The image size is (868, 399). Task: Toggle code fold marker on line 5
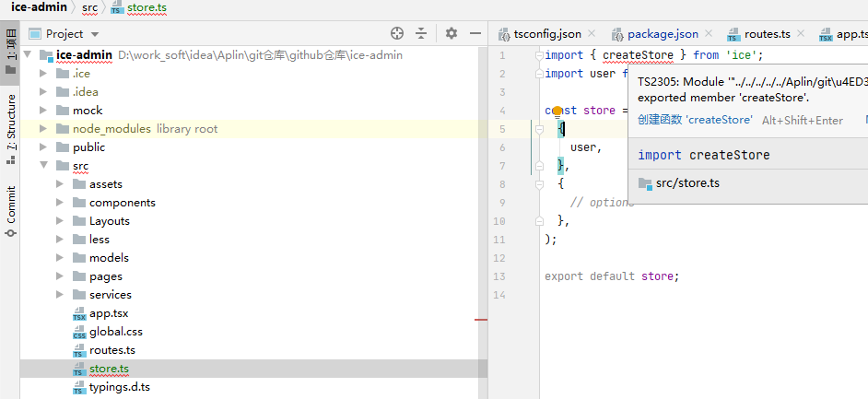(540, 129)
